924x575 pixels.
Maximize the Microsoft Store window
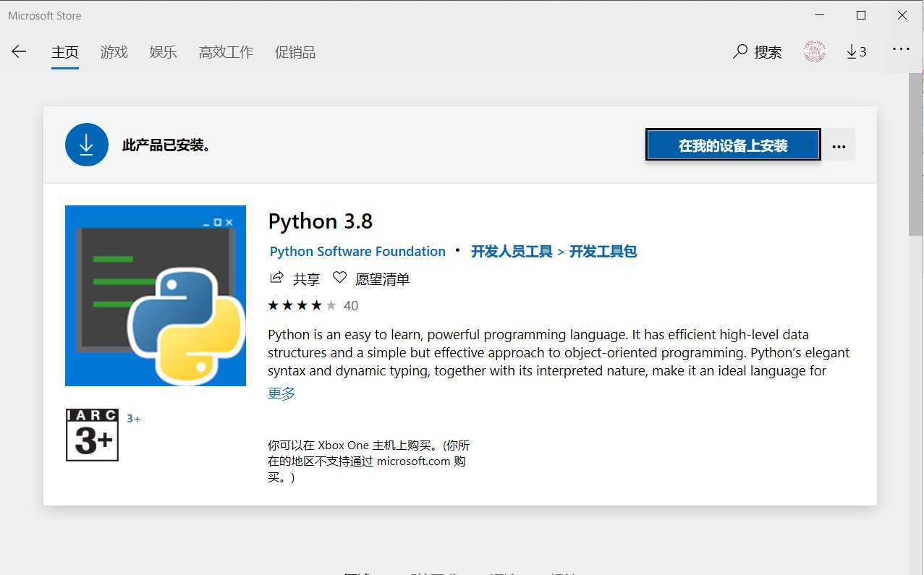861,15
